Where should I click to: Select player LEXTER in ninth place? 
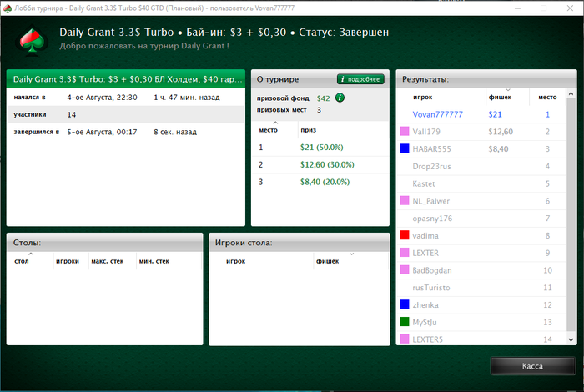(481, 253)
